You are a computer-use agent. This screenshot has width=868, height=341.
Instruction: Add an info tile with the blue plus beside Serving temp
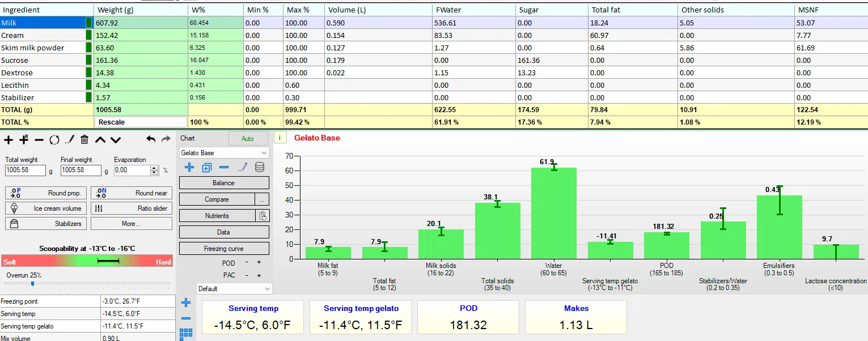coord(185,302)
